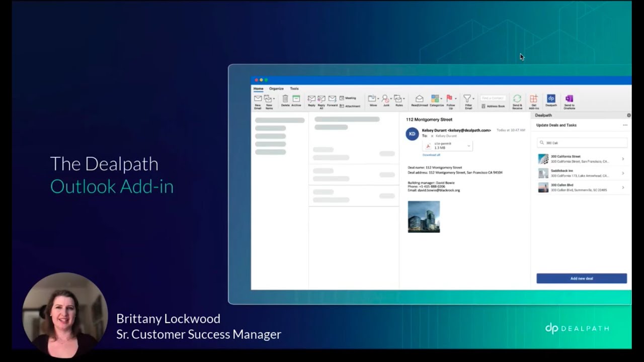Open the Move dropdown arrow
The width and height of the screenshot is (644, 362).
(378, 99)
